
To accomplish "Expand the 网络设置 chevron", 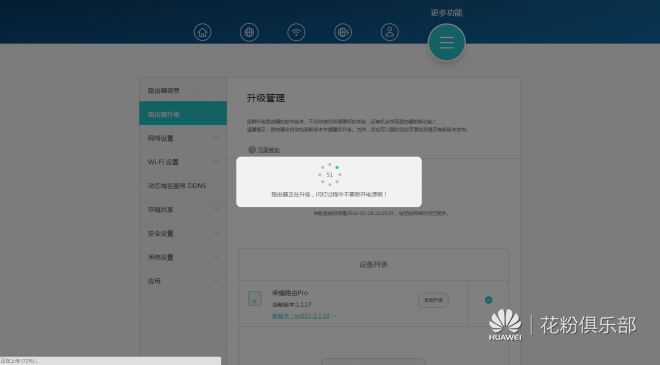I will click(216, 138).
